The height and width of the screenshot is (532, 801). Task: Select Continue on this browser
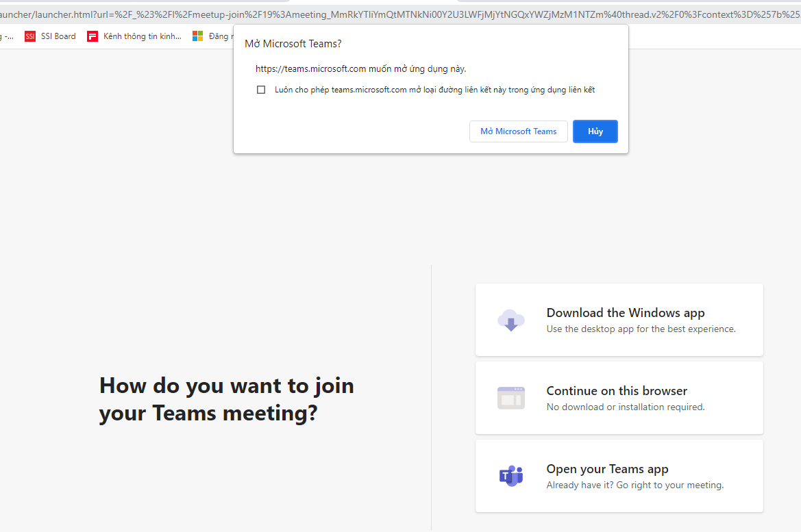coord(616,391)
